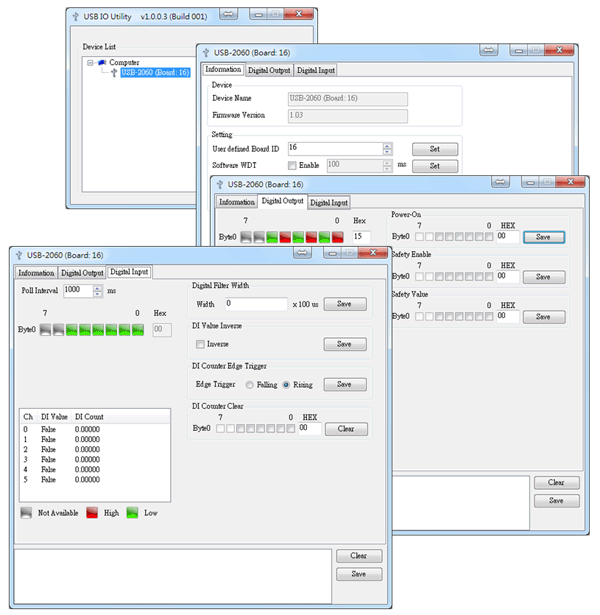Screen dimensions: 600x615
Task: Click the USB icon beside USB-2060 tree entry
Action: [114, 73]
